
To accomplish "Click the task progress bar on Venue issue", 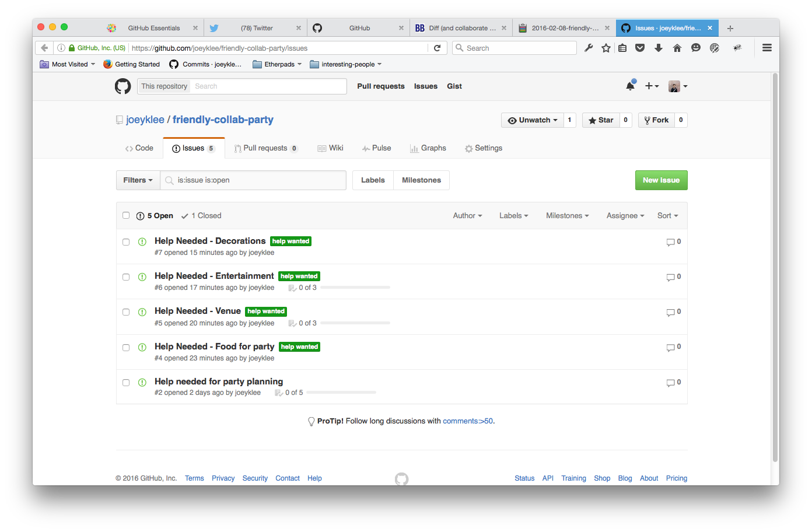I will point(355,323).
